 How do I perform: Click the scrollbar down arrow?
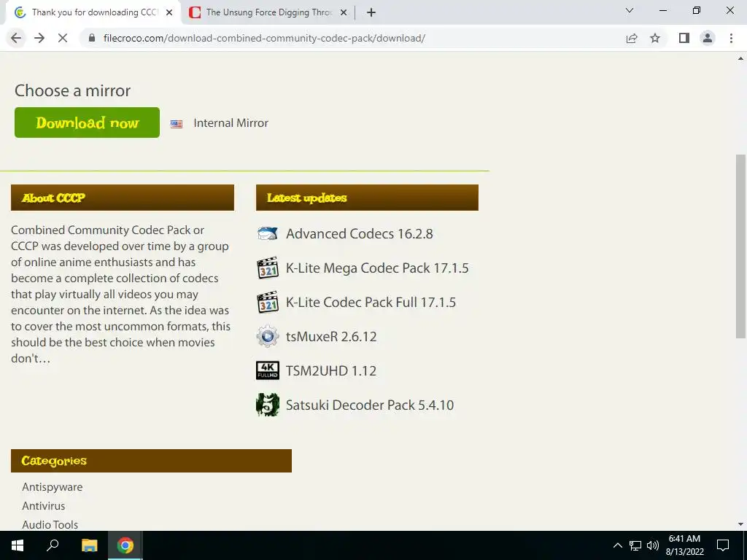740,524
